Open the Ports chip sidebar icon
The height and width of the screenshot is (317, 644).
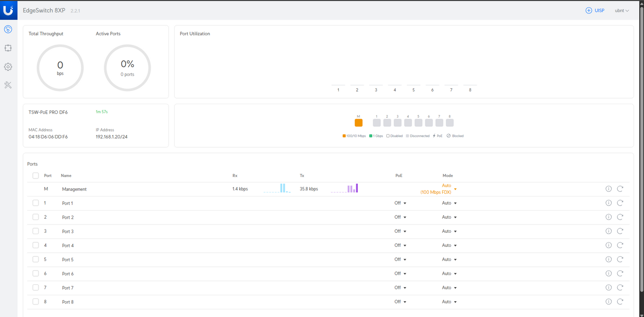[8, 48]
